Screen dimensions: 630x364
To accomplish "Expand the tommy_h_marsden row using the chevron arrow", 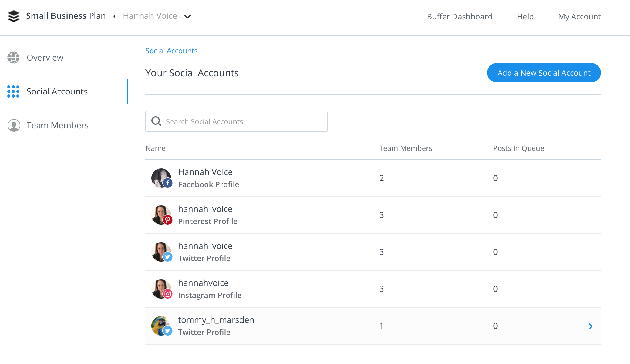I will tap(590, 326).
